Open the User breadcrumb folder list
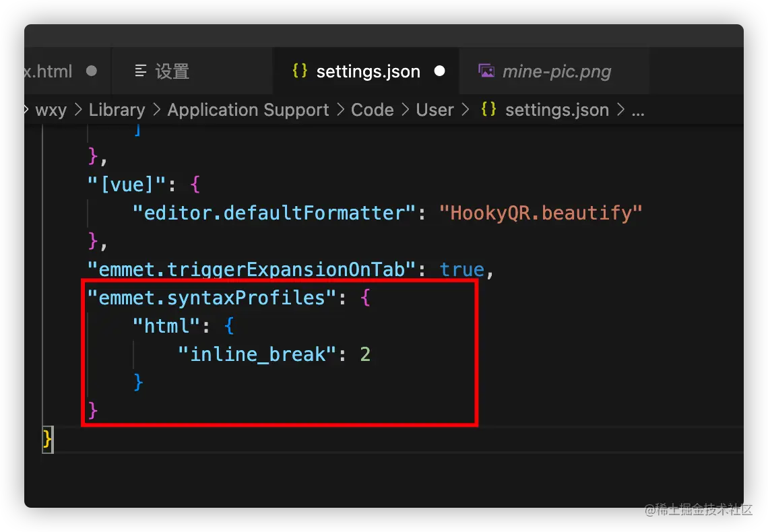The width and height of the screenshot is (768, 532). click(x=435, y=110)
